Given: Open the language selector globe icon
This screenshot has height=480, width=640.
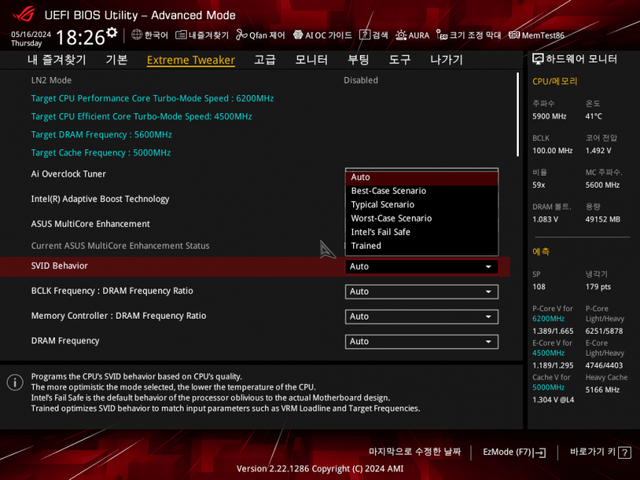Looking at the screenshot, I should [x=138, y=34].
